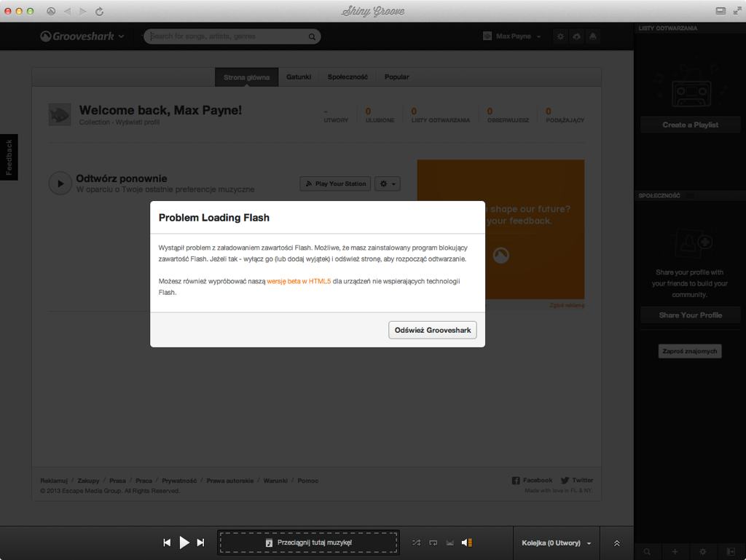Open settings gear icon next to Max Payne
The width and height of the screenshot is (746, 560).
click(560, 36)
